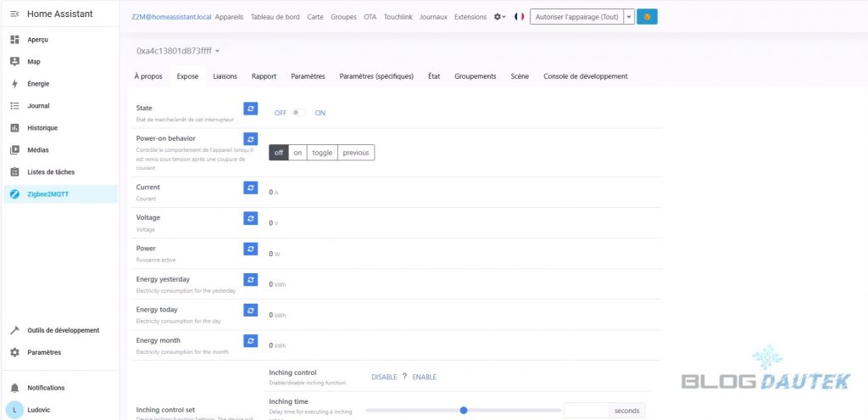The width and height of the screenshot is (868, 420).
Task: Open the Autoriser l'appairage dropdown arrow
Action: [628, 17]
